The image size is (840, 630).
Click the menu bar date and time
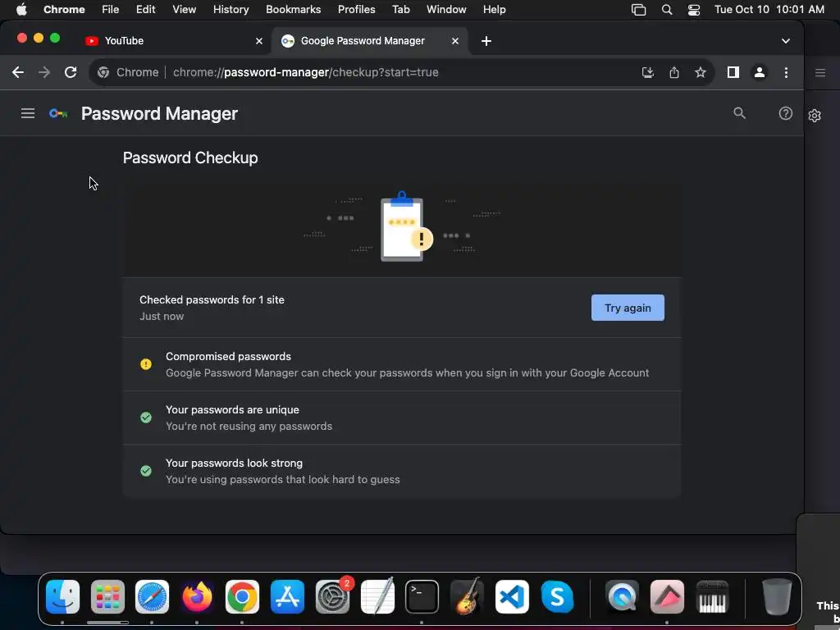769,9
